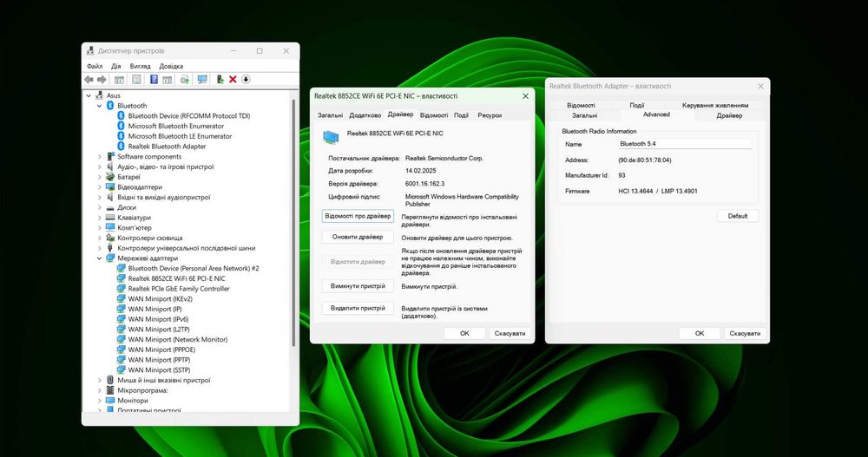Click the battery icon beside Батареї
Viewport: 868px width, 457px height.
click(x=110, y=177)
